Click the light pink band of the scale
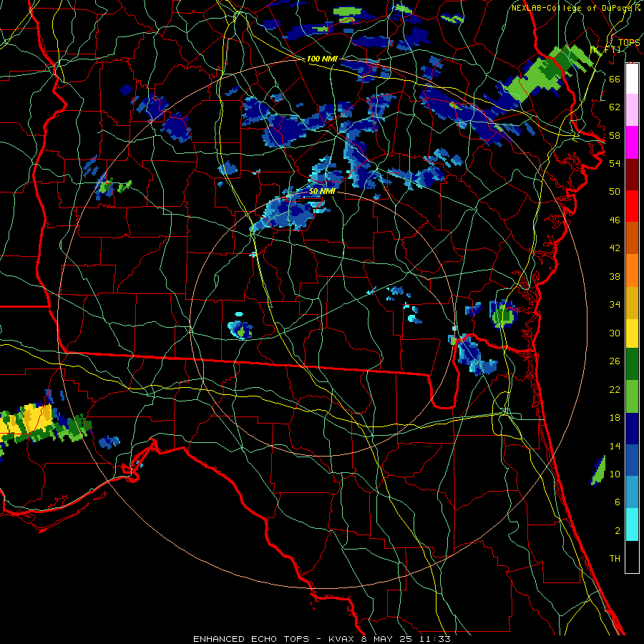This screenshot has width=644, height=644. click(x=632, y=110)
